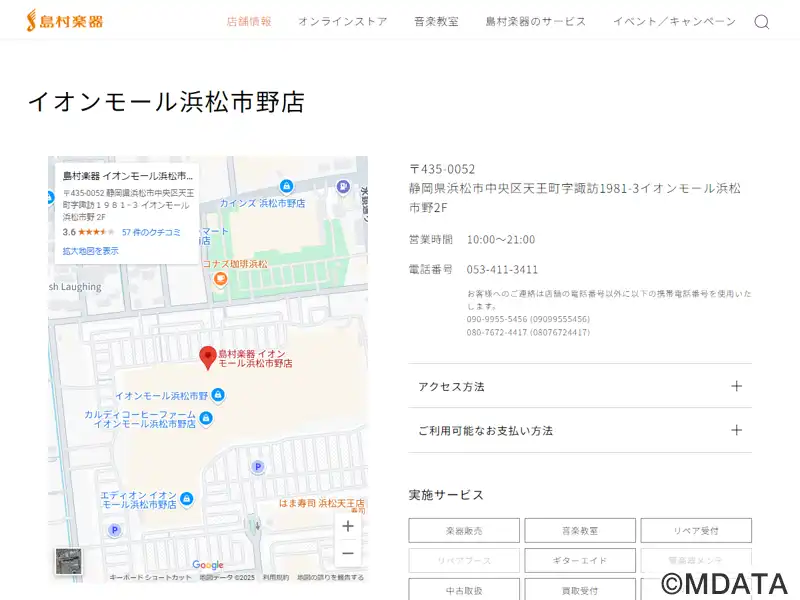The height and width of the screenshot is (600, 800).
Task: Click the 音楽教室 service button
Action: (x=580, y=531)
